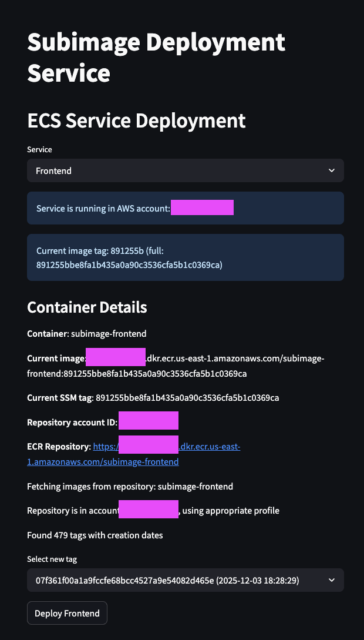Click the ECS Service Deployment heading

pos(136,120)
